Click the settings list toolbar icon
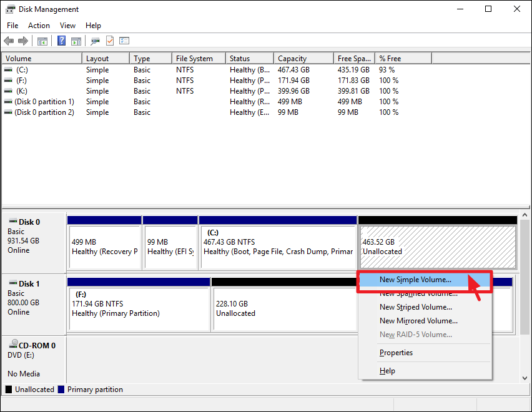This screenshot has height=412, width=532. coord(124,41)
